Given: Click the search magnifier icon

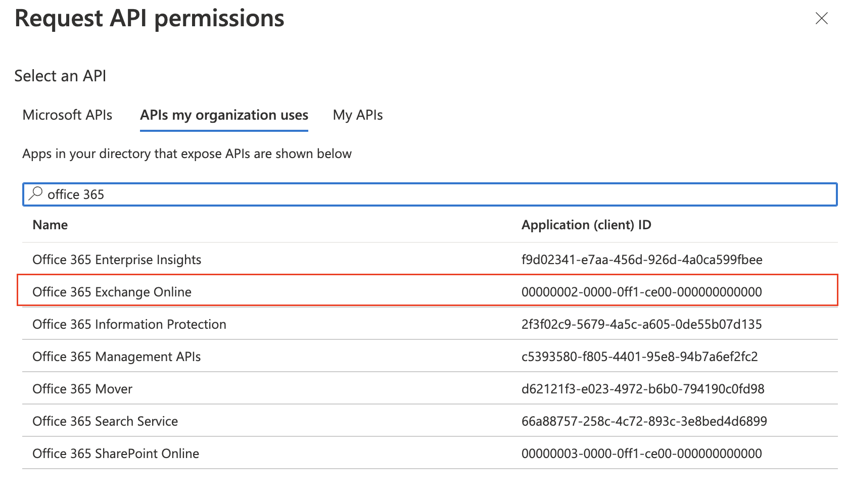Looking at the screenshot, I should click(x=35, y=193).
